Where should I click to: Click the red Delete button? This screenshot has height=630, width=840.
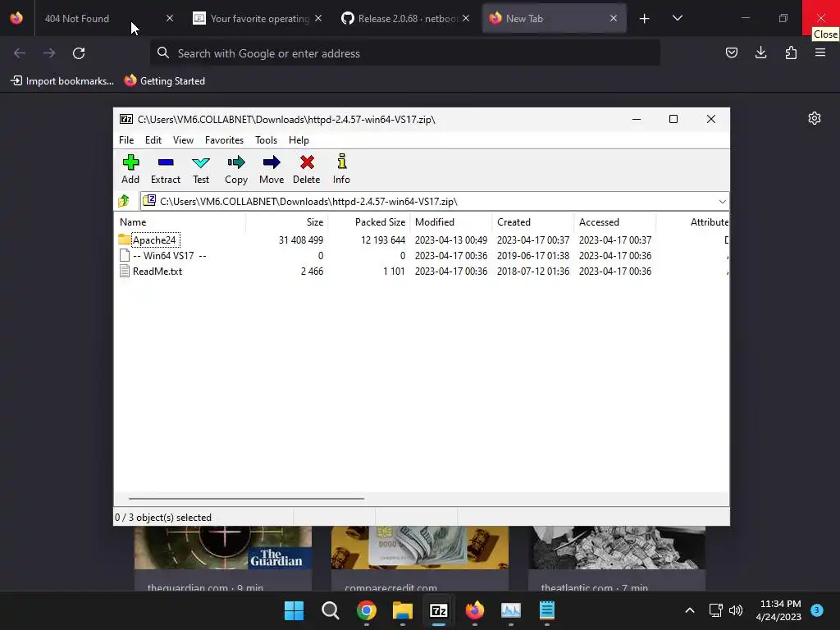(x=307, y=169)
